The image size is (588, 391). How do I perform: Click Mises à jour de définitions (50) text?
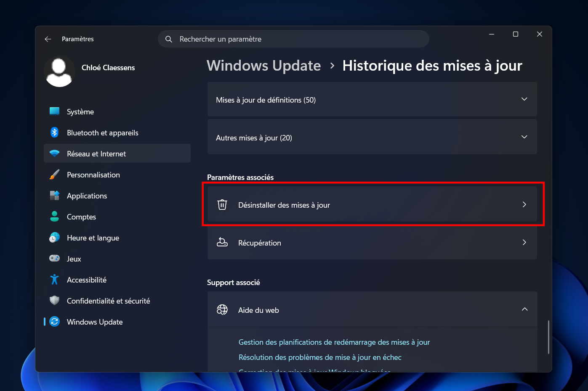(x=266, y=100)
